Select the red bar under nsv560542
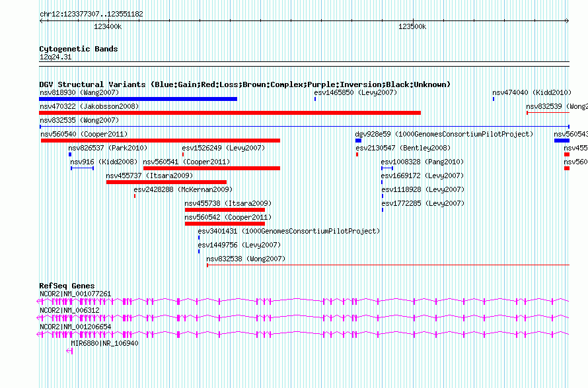 point(225,224)
